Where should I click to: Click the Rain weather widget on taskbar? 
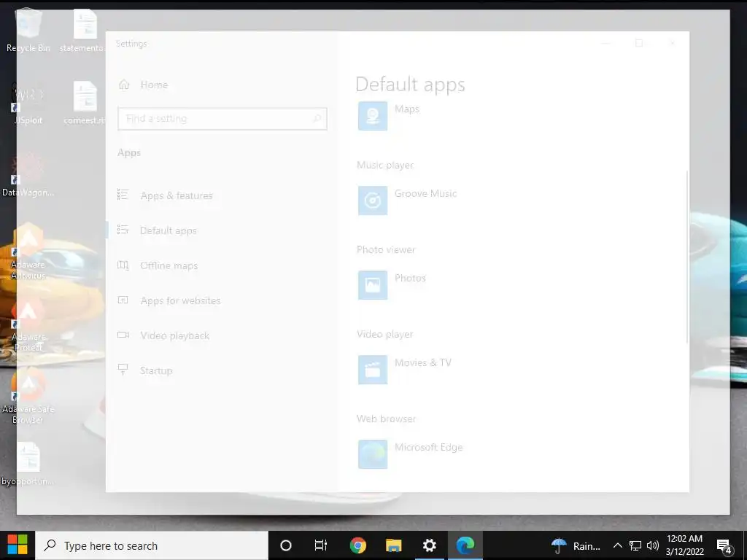576,545
